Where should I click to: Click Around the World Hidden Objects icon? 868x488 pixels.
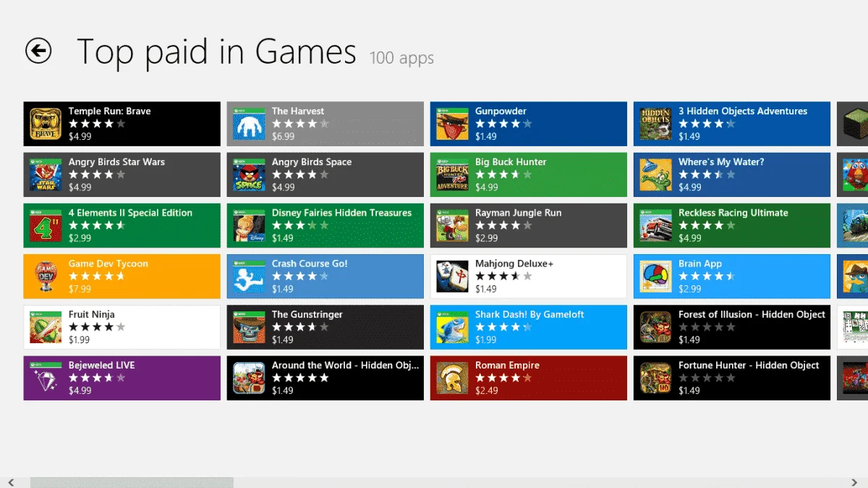coord(249,377)
